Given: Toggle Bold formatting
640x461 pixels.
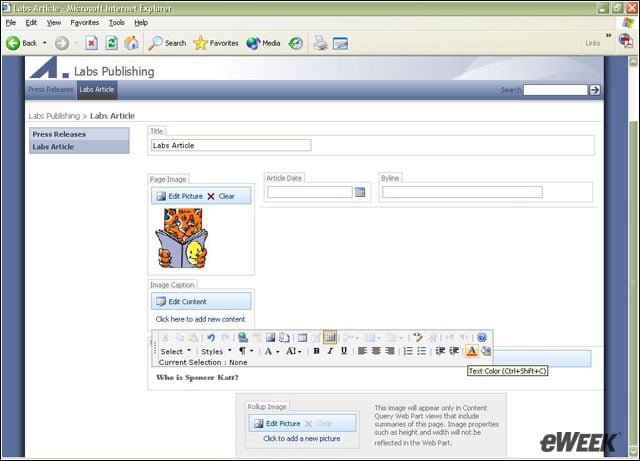Looking at the screenshot, I should coord(316,351).
